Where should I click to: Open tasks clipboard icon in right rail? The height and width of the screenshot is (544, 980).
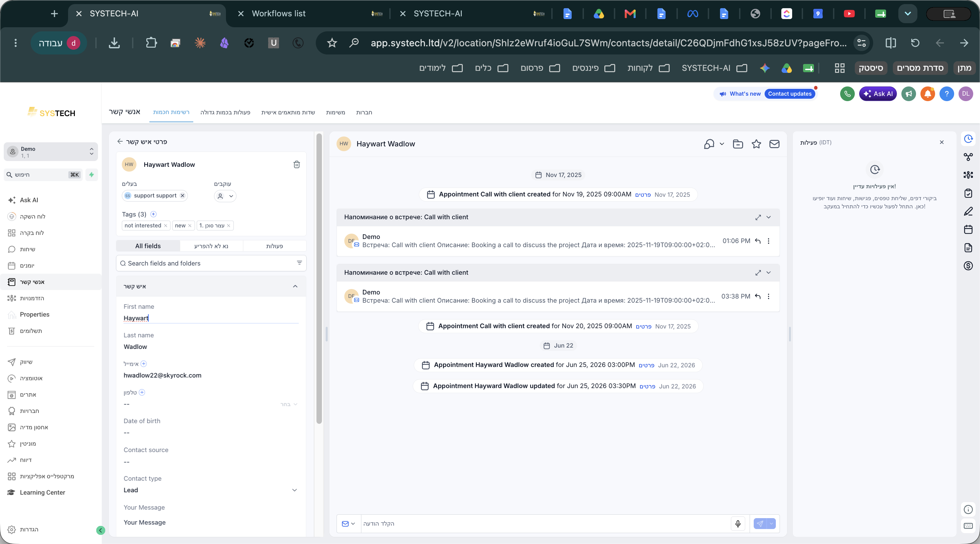point(968,193)
